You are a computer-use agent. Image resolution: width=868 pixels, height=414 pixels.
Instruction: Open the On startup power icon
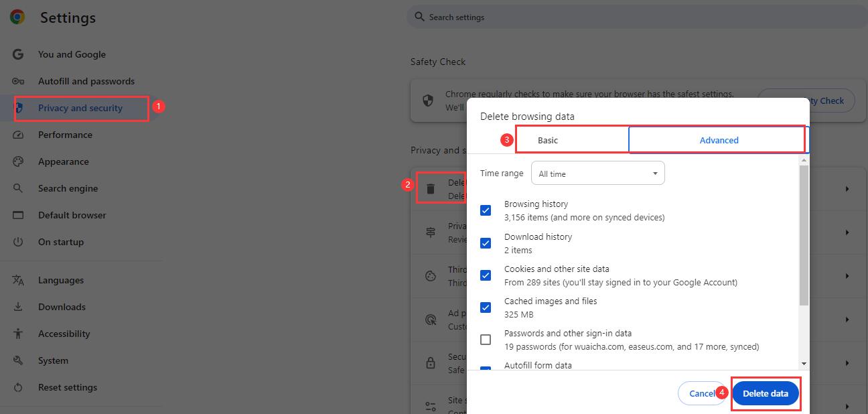18,242
